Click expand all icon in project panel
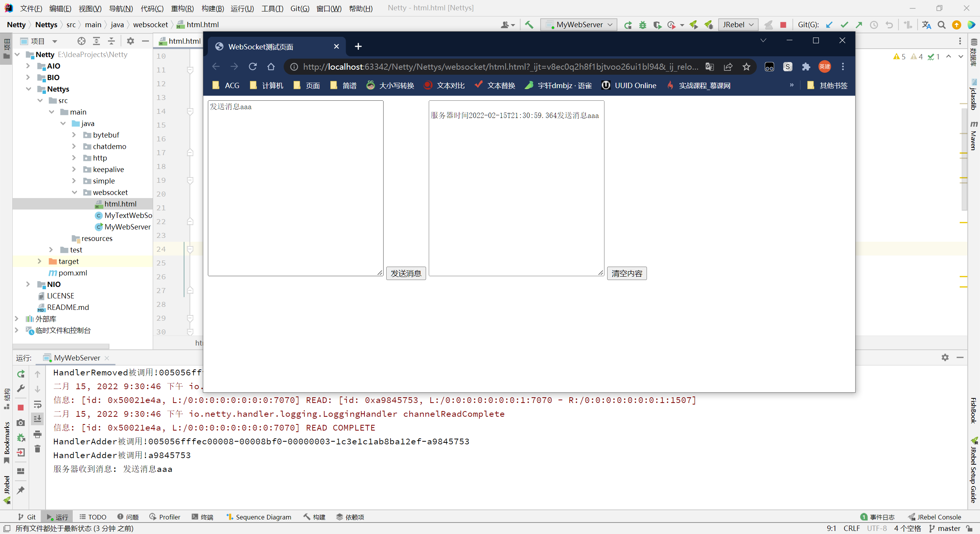The width and height of the screenshot is (980, 534). (96, 41)
